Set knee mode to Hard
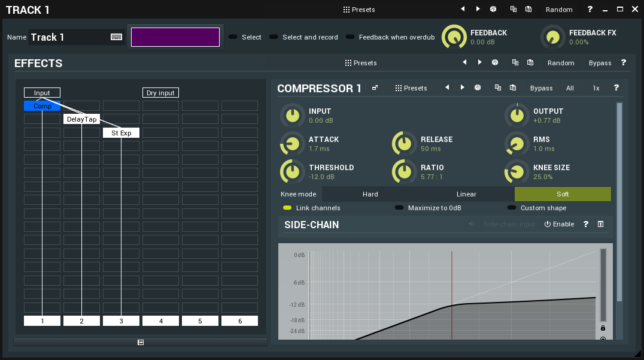644x360 pixels. (x=370, y=194)
